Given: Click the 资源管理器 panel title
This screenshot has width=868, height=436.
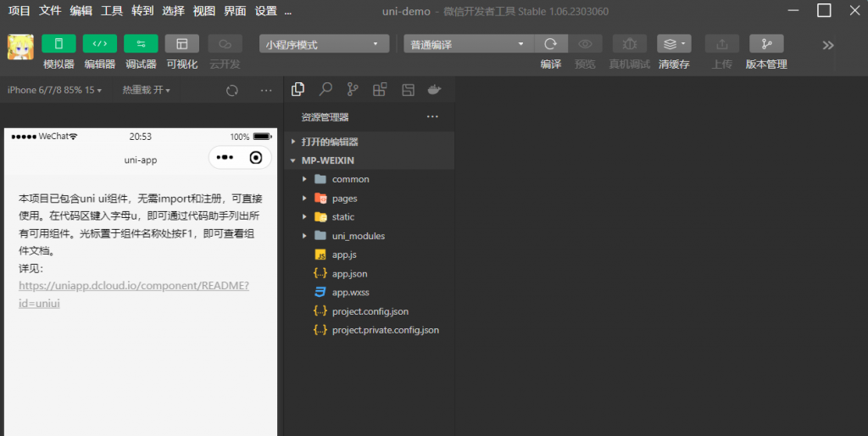Looking at the screenshot, I should point(325,117).
